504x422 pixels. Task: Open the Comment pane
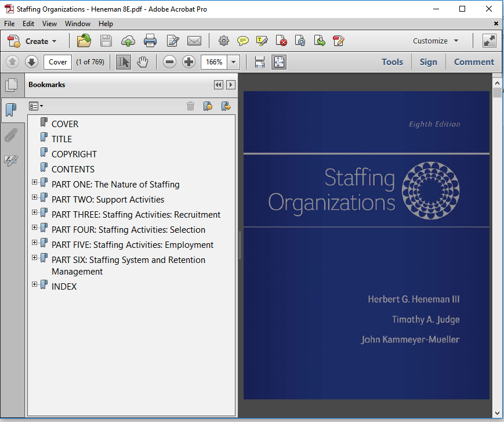point(474,62)
